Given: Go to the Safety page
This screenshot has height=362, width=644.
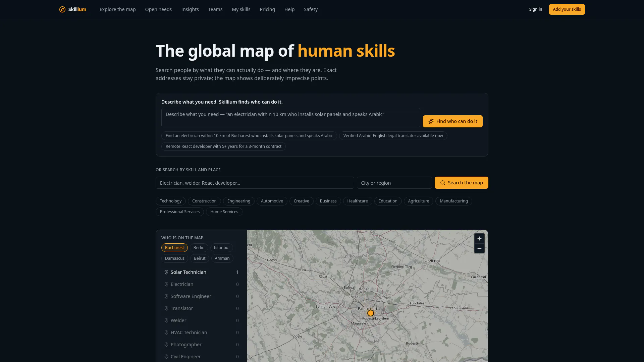Looking at the screenshot, I should (x=311, y=9).
